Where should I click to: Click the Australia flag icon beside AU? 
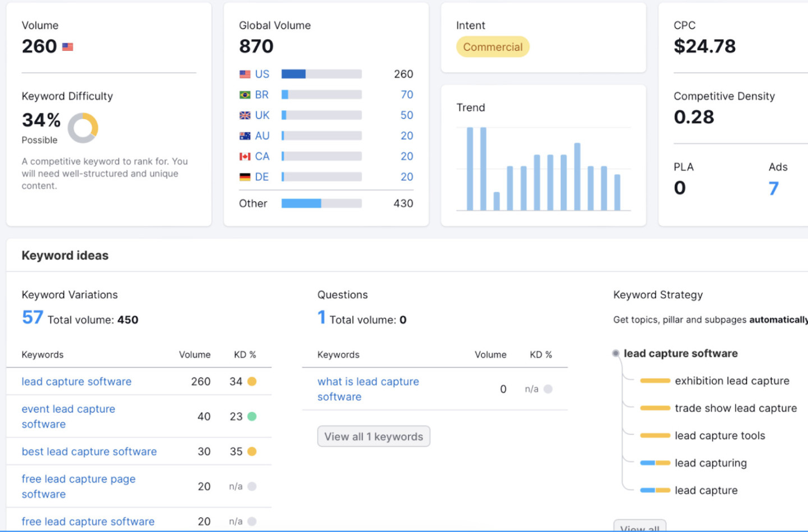[245, 136]
